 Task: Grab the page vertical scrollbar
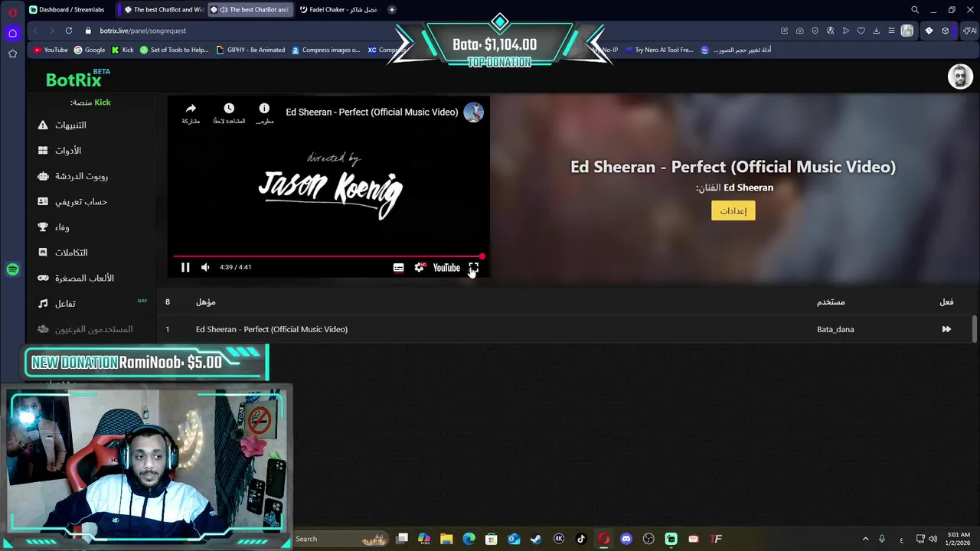pyautogui.click(x=975, y=329)
